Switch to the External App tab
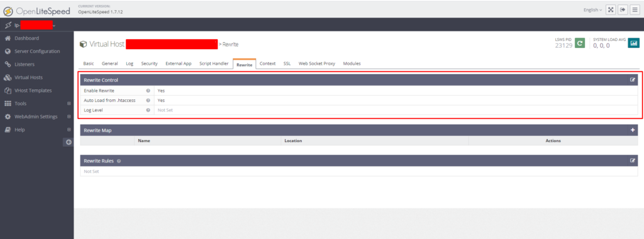The height and width of the screenshot is (239, 644). [x=178, y=64]
